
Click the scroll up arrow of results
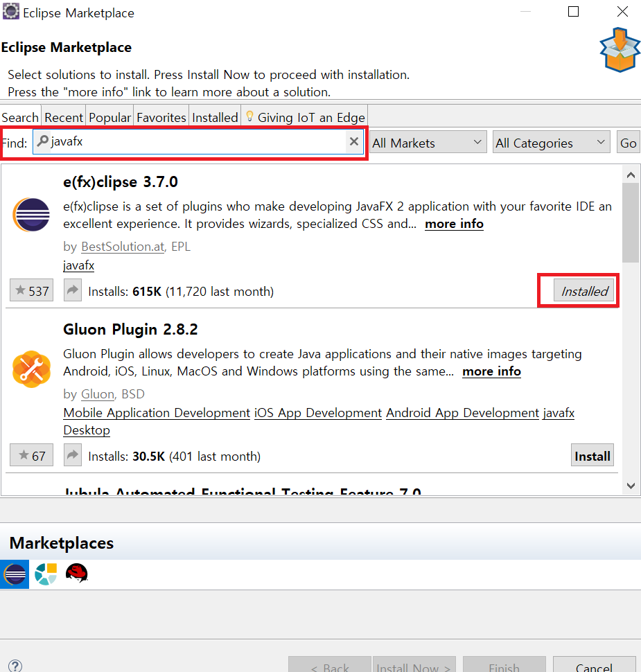pyautogui.click(x=631, y=175)
